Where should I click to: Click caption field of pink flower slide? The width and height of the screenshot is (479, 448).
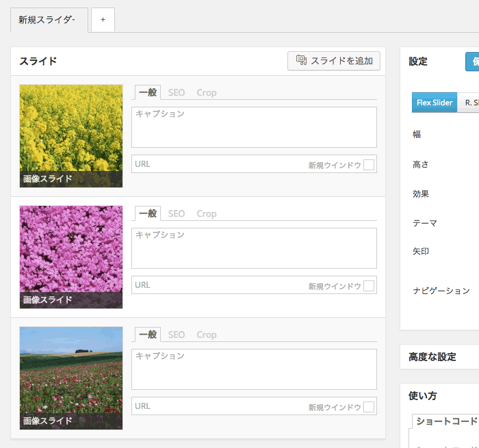coord(254,248)
